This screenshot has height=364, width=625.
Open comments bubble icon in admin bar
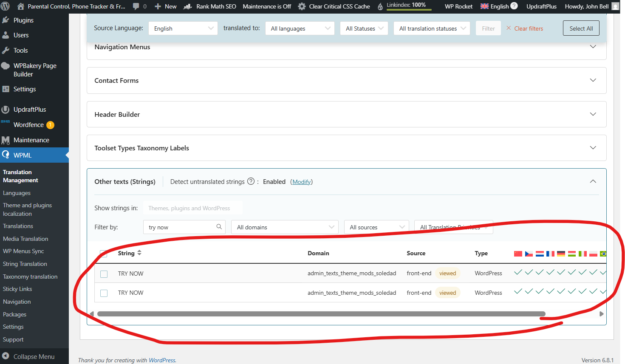[x=136, y=6]
